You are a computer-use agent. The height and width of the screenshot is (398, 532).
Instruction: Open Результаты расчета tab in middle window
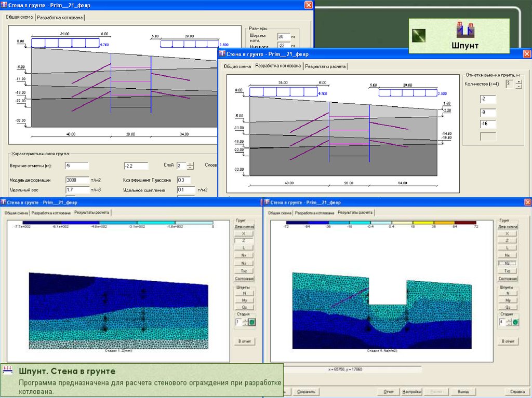pos(325,66)
